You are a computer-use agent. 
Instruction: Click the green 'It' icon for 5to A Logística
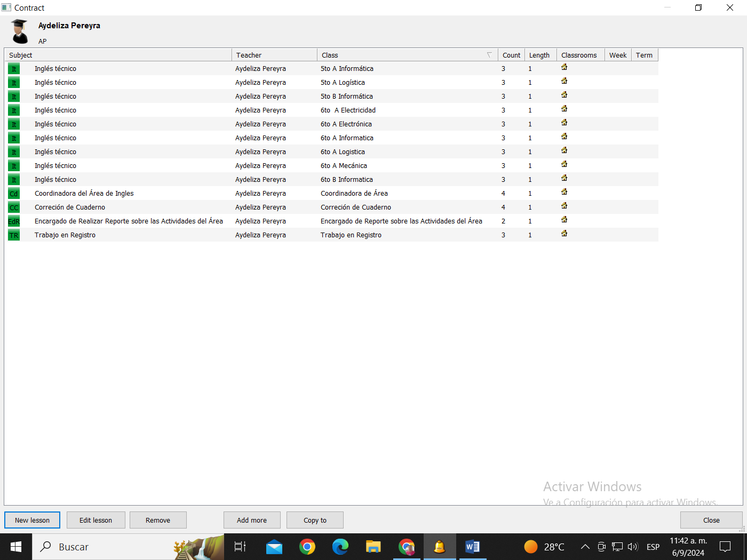[x=14, y=83]
